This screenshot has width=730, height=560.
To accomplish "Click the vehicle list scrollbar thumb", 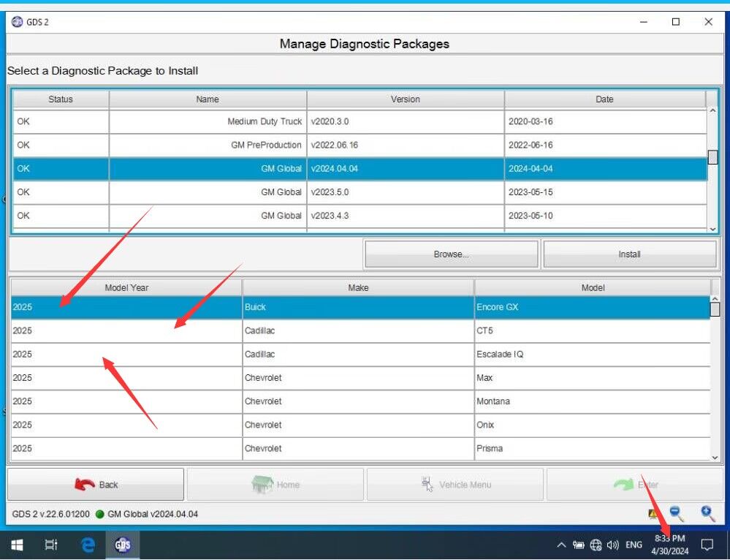I will 715,309.
